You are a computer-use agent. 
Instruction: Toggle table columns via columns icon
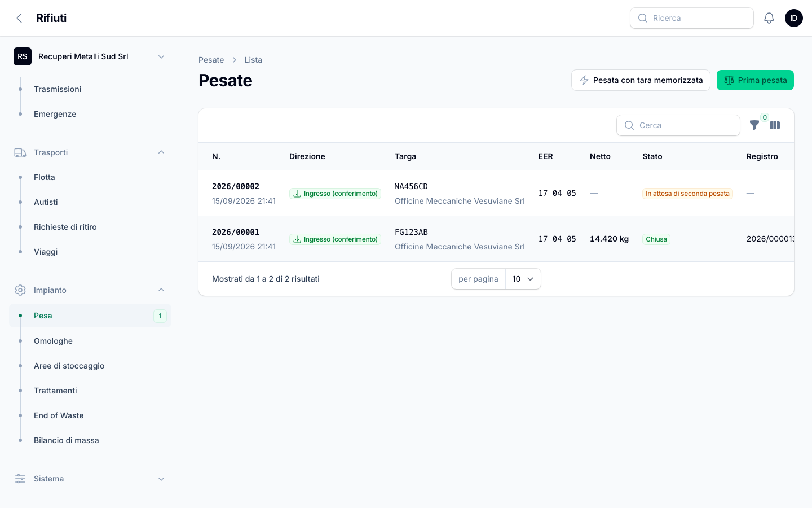[775, 125]
